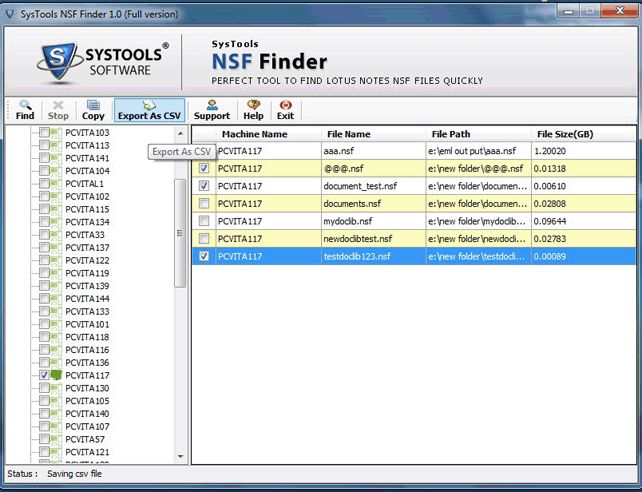Click the computer icon beside PCVITA57
Viewport: 642px width, 492px height.
(56, 439)
